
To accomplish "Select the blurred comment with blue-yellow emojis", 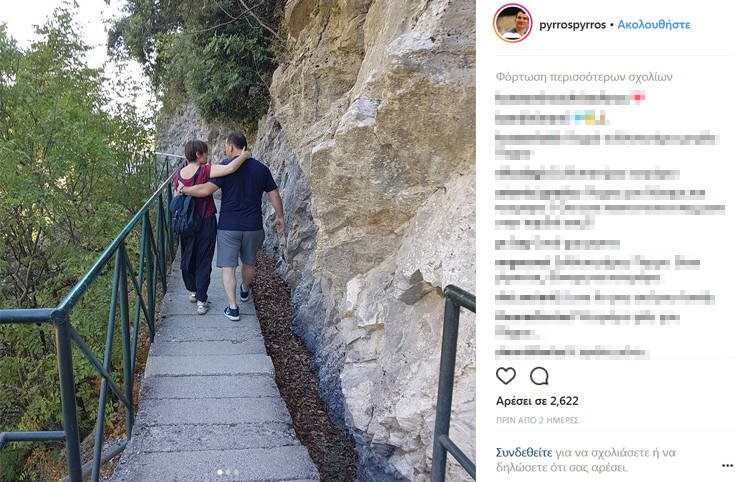I will 551,118.
